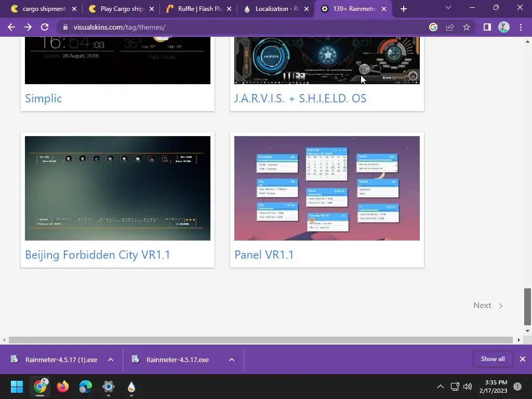
Task: Open network status tray icon
Action: (455, 387)
